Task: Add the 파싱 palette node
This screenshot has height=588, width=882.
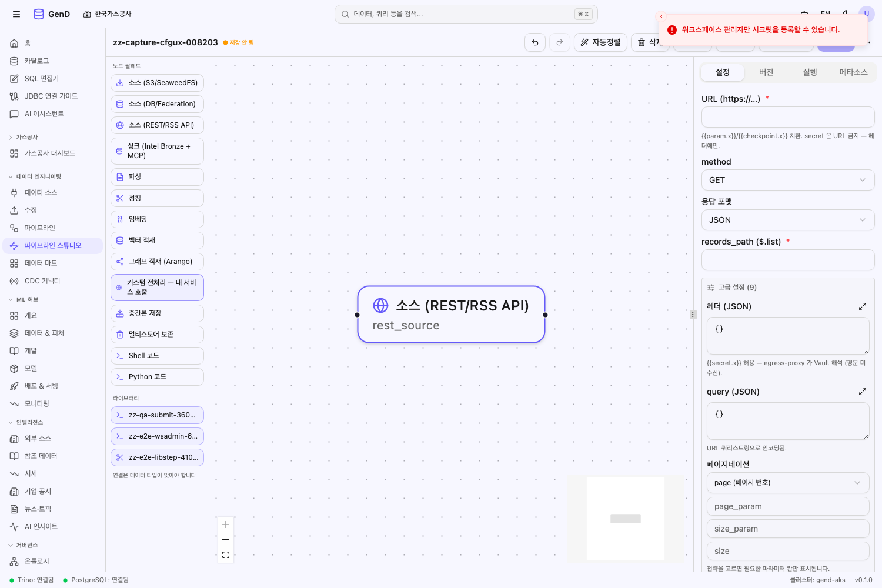Action: [157, 177]
